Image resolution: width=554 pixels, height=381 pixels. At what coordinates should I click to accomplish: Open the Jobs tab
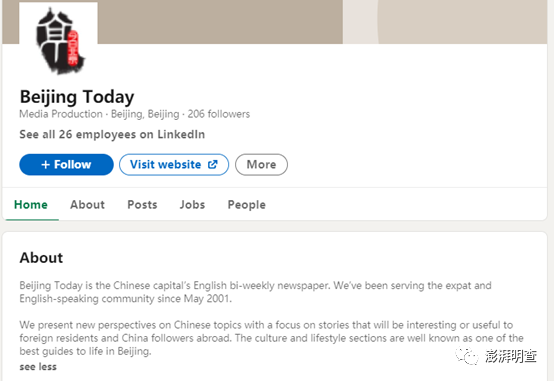click(x=192, y=205)
